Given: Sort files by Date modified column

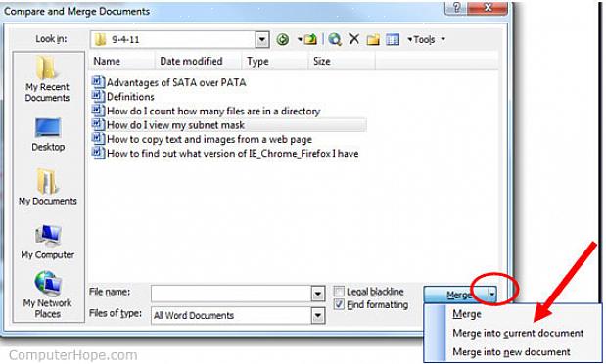Looking at the screenshot, I should coord(192,61).
